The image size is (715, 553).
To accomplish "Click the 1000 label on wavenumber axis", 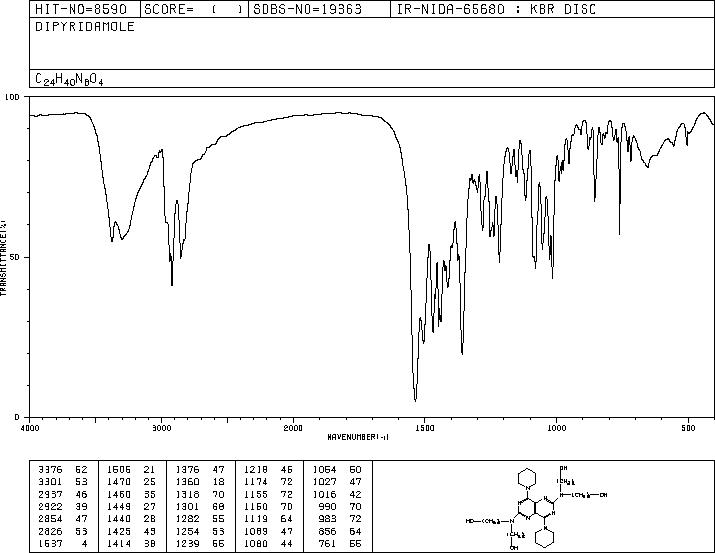I will point(556,428).
